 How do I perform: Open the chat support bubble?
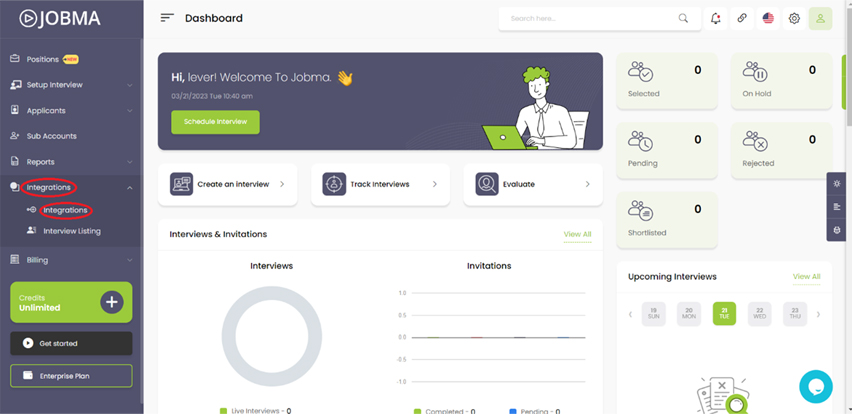pyautogui.click(x=816, y=386)
